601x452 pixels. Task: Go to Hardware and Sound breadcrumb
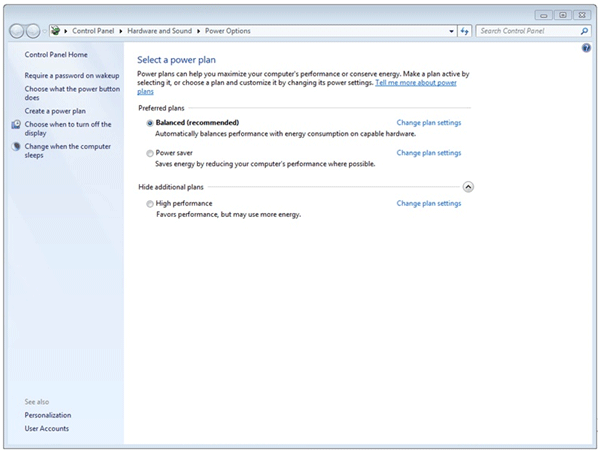coord(159,31)
